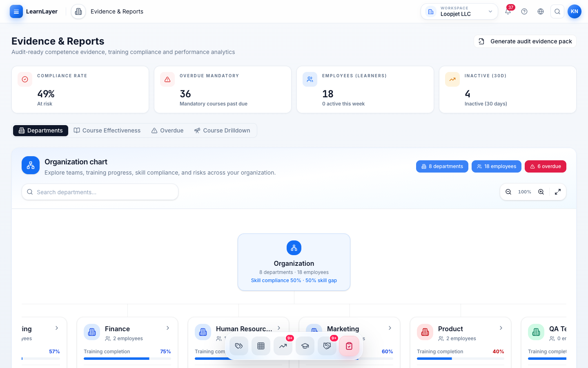Image resolution: width=588 pixels, height=368 pixels.
Task: Click '0 active this week' text
Action: pos(343,104)
